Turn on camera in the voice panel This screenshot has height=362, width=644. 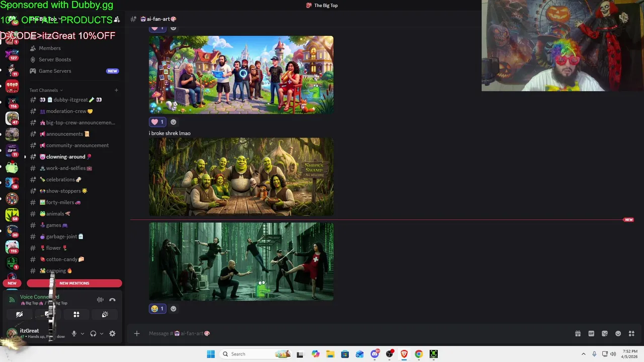coord(19,314)
